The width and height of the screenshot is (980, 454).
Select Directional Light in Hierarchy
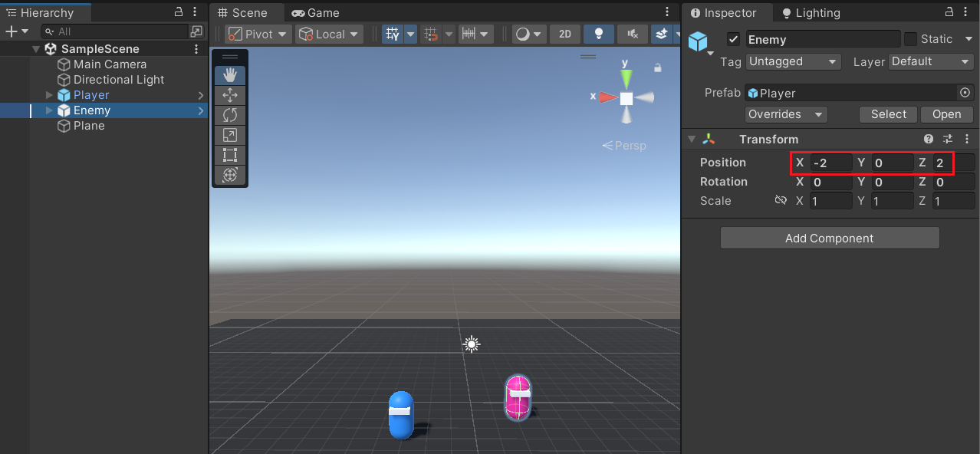tap(119, 80)
